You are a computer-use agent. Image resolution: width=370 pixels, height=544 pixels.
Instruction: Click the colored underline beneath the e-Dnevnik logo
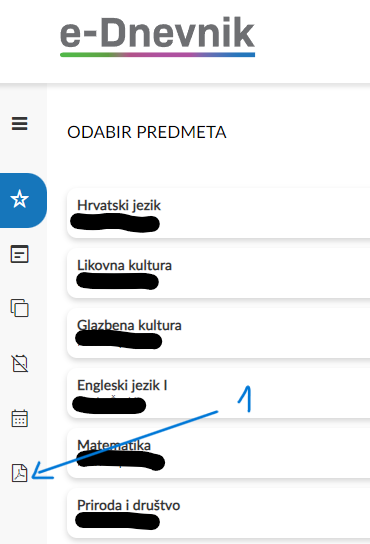[x=157, y=54]
